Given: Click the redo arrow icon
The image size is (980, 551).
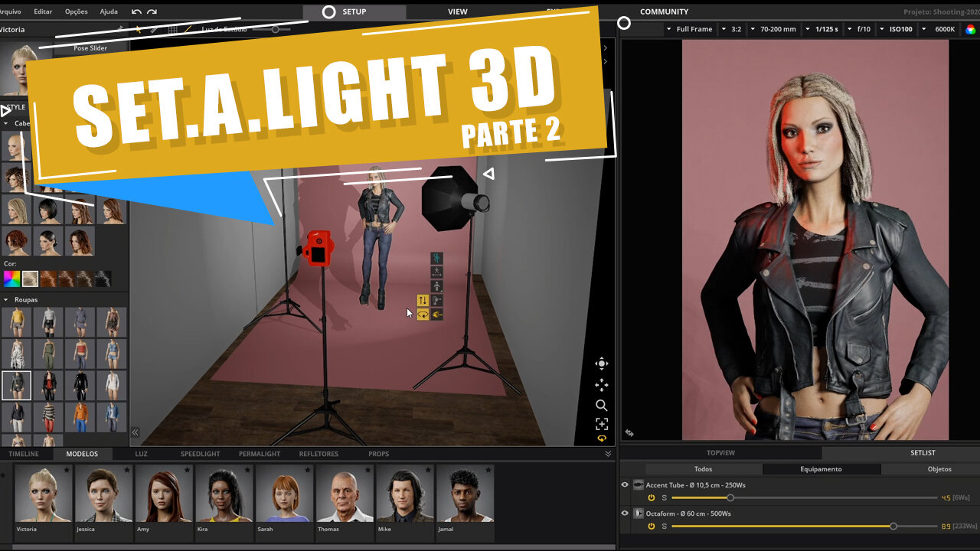Looking at the screenshot, I should (x=152, y=11).
